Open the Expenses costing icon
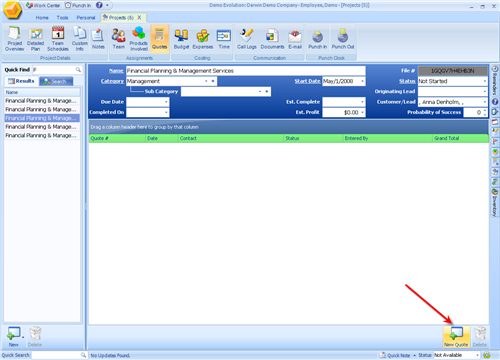 203,39
